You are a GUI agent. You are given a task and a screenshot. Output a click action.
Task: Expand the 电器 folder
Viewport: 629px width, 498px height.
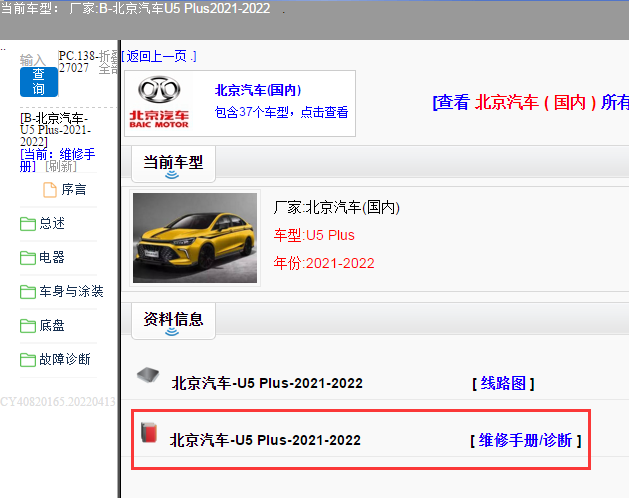coord(52,257)
